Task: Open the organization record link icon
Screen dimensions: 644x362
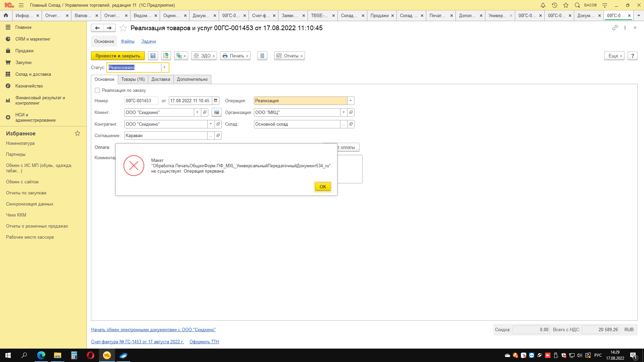Action: pyautogui.click(x=351, y=112)
